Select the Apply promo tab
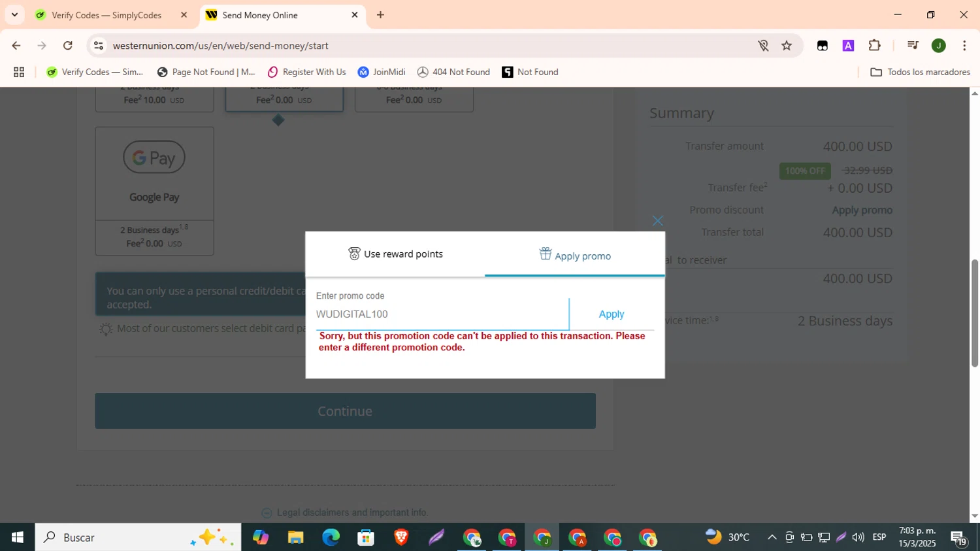Viewport: 980px width, 551px height. point(575,256)
